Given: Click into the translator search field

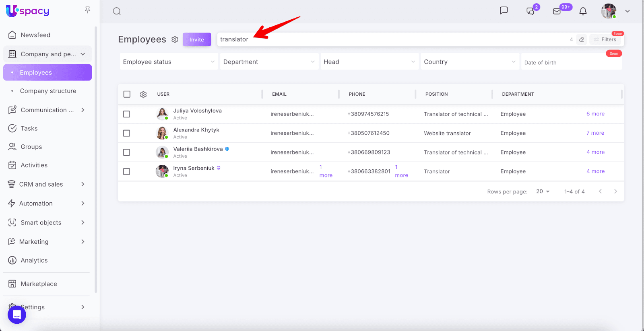Looking at the screenshot, I should pyautogui.click(x=362, y=39).
